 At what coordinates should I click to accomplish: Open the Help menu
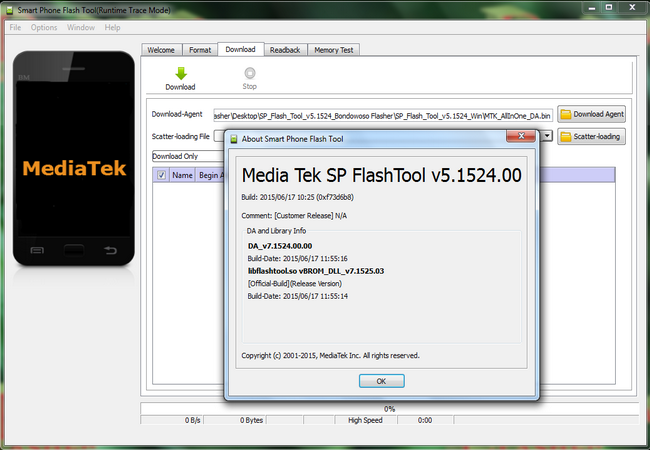pyautogui.click(x=112, y=27)
